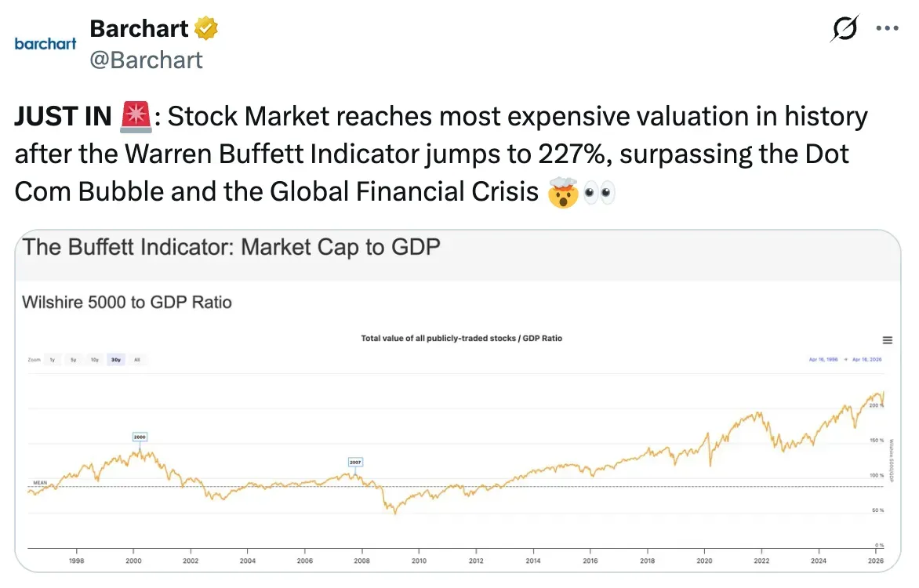
Task: Open the Barchart display name link
Action: point(139,29)
